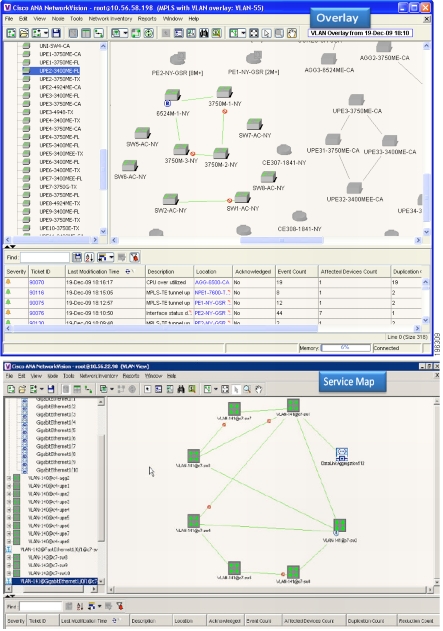Open ticket 90070 link
Image resolution: width=443 pixels, height=631 pixels.
pos(37,283)
